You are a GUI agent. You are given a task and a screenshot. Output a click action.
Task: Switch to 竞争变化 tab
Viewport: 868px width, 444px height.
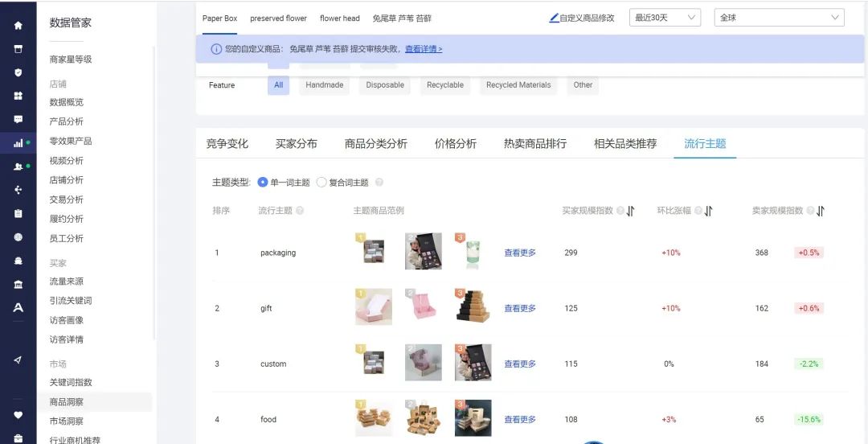(227, 144)
